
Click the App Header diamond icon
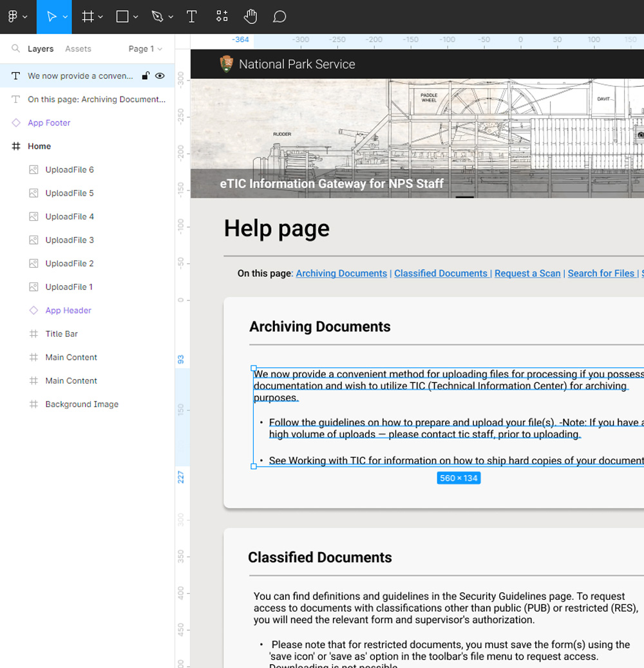tap(33, 310)
